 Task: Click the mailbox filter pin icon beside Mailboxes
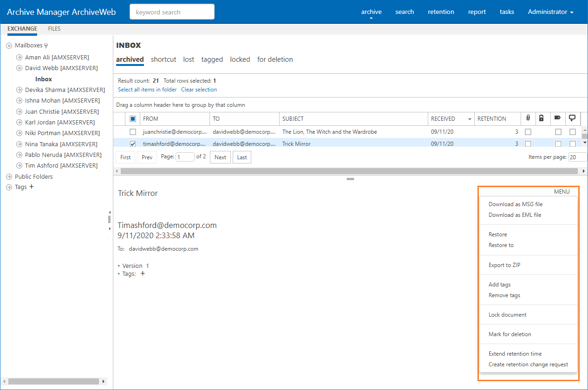[46, 46]
